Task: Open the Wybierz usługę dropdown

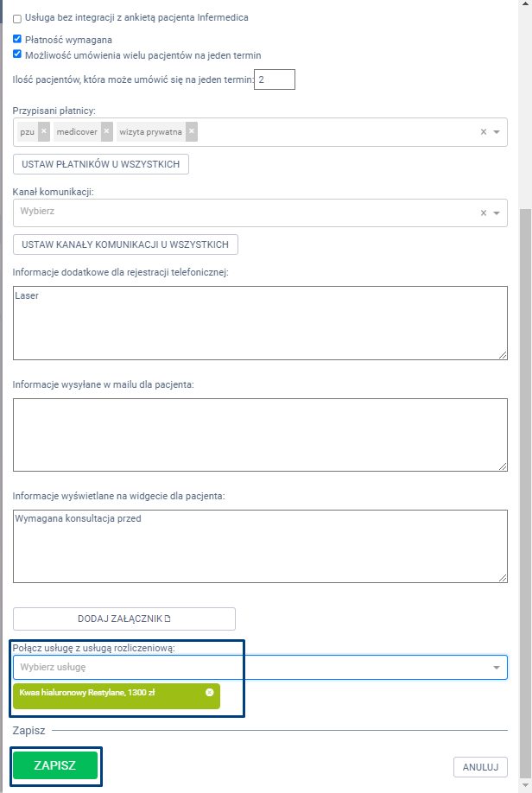Action: click(497, 668)
